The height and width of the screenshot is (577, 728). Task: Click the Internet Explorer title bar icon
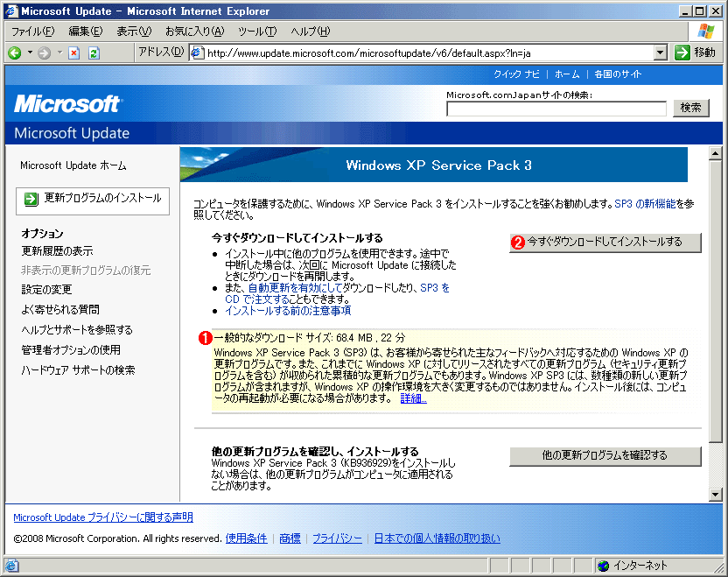[11, 11]
